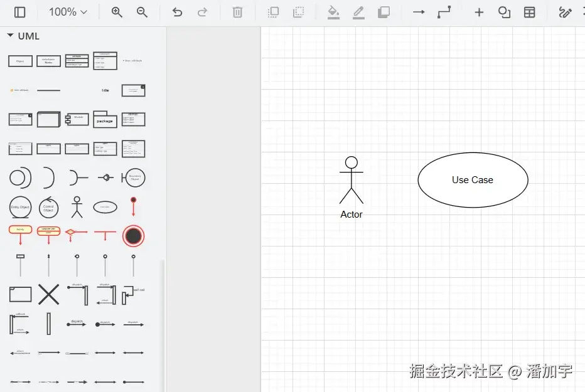Pick the stick-figure Actor in the palette
The height and width of the screenshot is (392, 585).
[x=77, y=207]
